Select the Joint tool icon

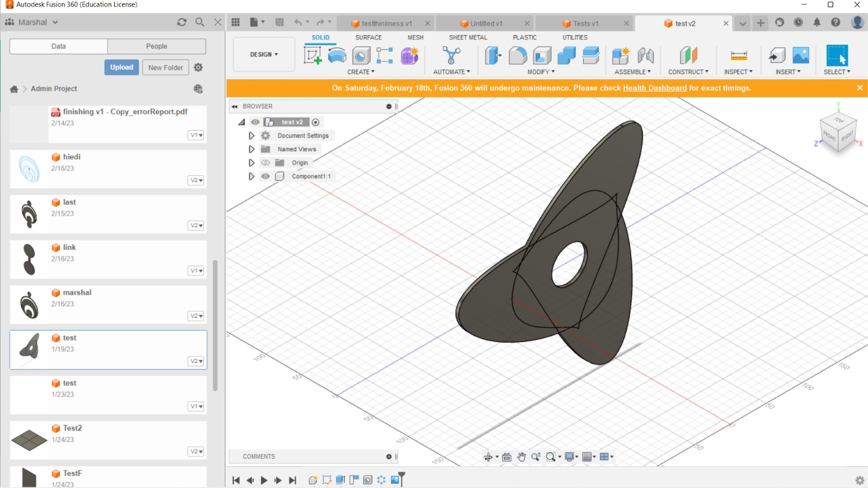pos(646,55)
